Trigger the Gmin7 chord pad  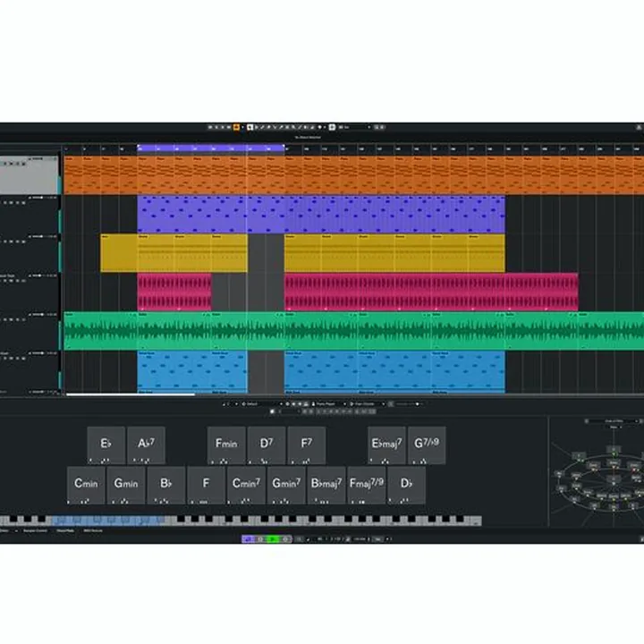pos(287,485)
